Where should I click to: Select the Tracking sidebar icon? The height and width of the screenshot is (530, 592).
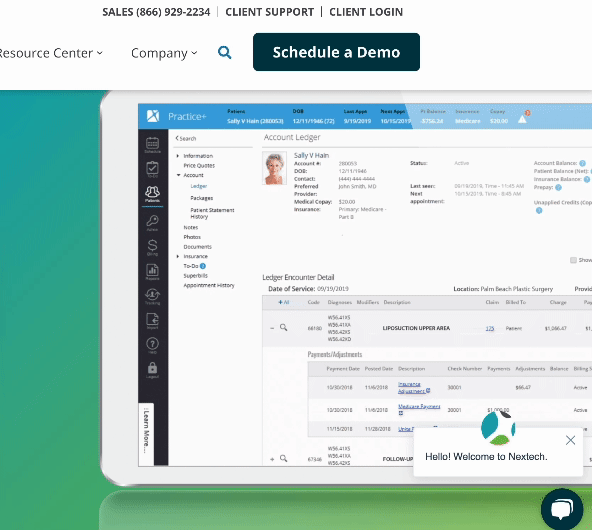pos(153,296)
